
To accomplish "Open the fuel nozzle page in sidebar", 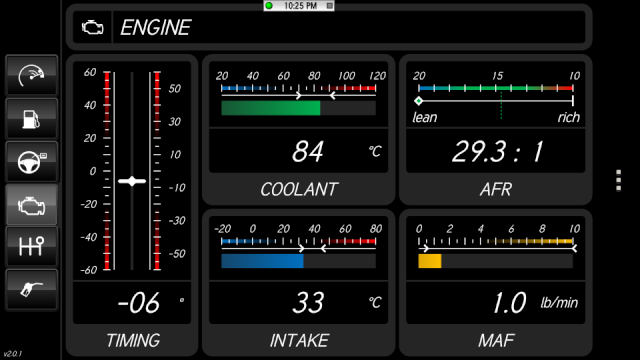I will (31, 289).
